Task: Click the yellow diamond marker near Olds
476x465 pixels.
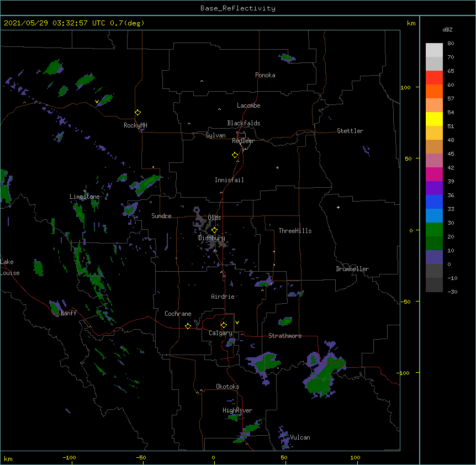Action: 214,230
